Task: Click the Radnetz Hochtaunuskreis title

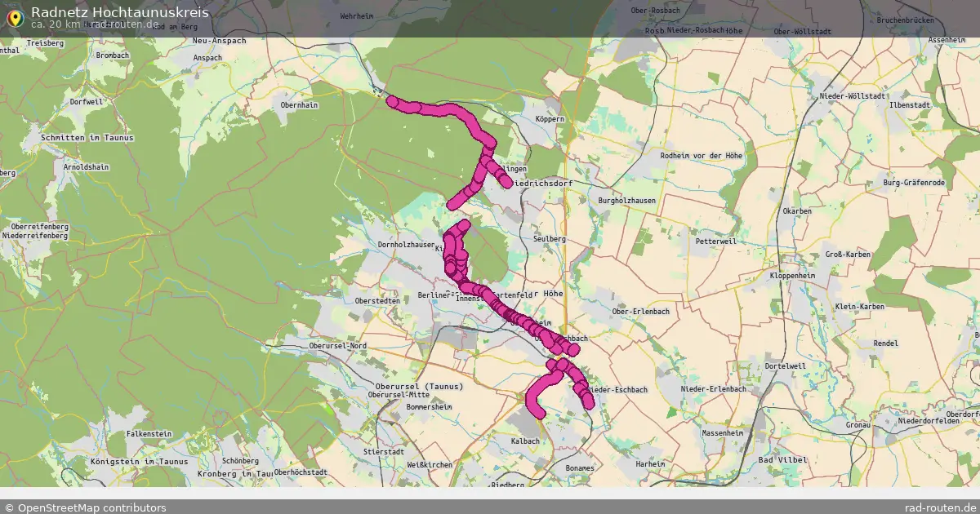Action: 120,12
